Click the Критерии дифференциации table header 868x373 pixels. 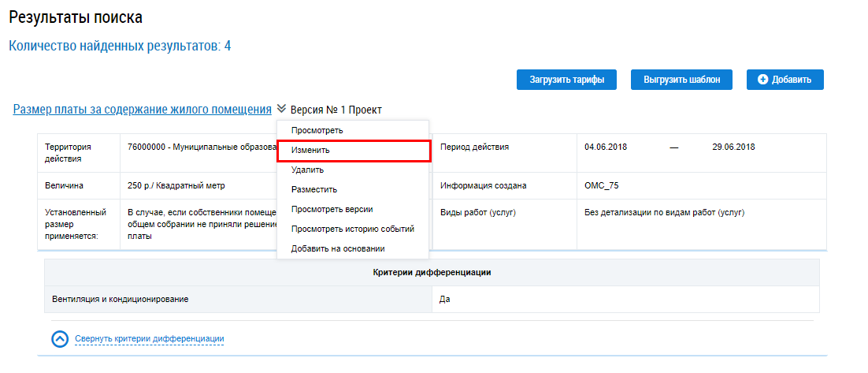(x=432, y=272)
